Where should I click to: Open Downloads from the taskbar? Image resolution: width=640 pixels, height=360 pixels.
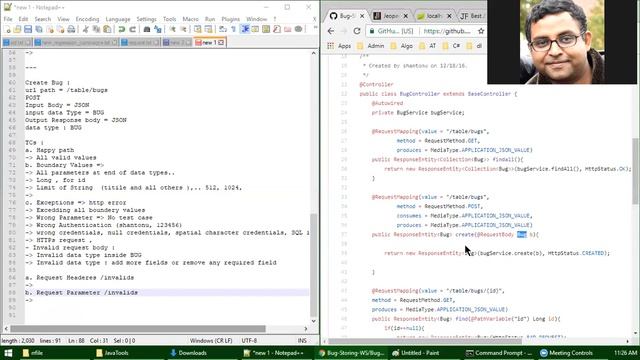188,353
